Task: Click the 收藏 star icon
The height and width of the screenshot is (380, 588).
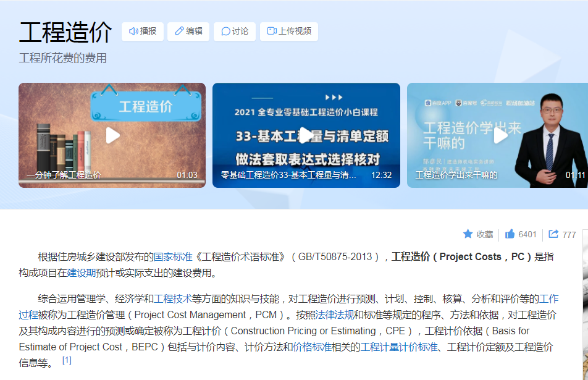Action: 468,234
